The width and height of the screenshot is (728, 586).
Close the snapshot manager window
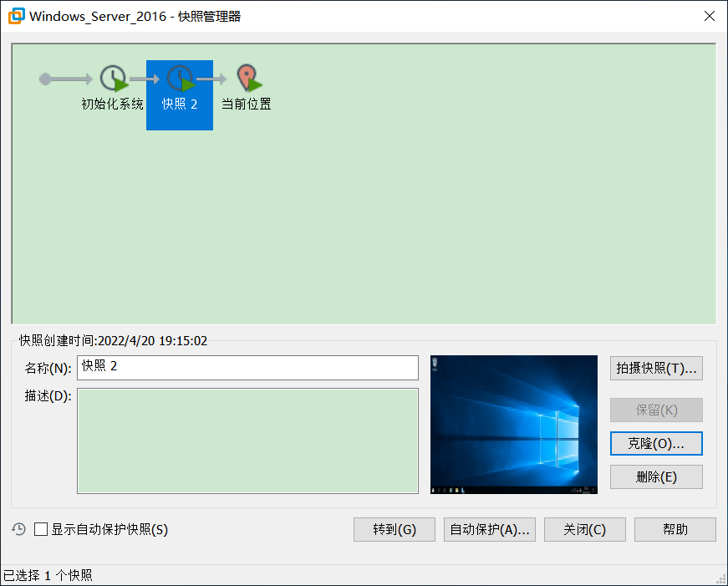709,16
